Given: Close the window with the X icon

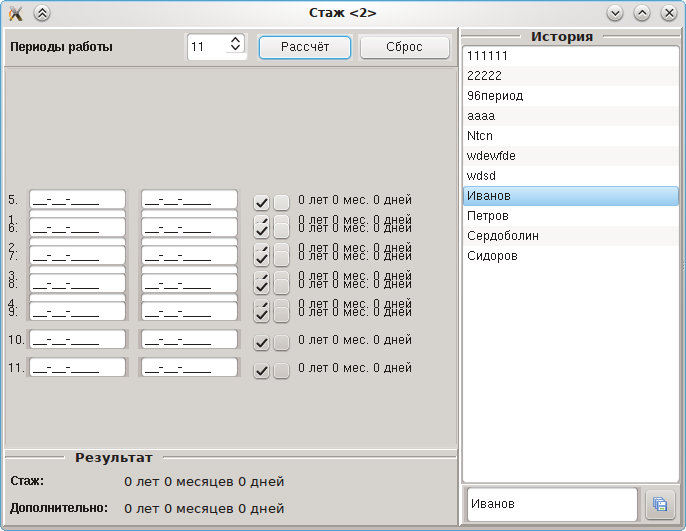Looking at the screenshot, I should (668, 13).
